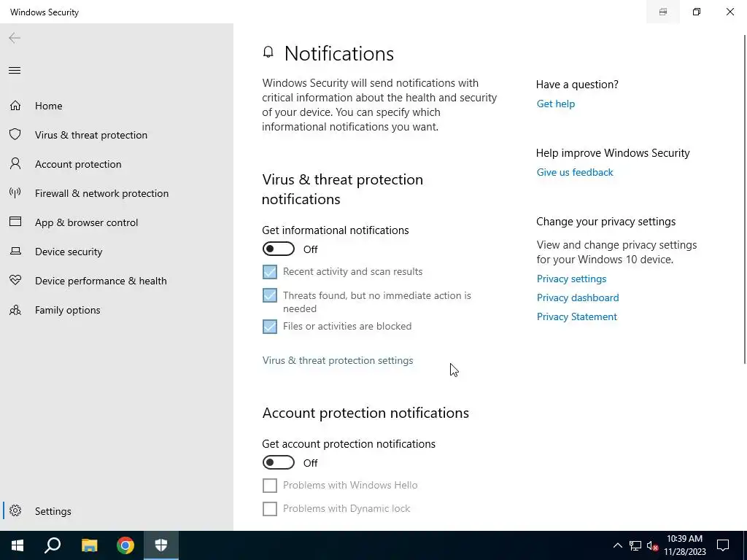Viewport: 747px width, 560px height.
Task: Click the vertical scrollbar thumb
Action: click(744, 199)
